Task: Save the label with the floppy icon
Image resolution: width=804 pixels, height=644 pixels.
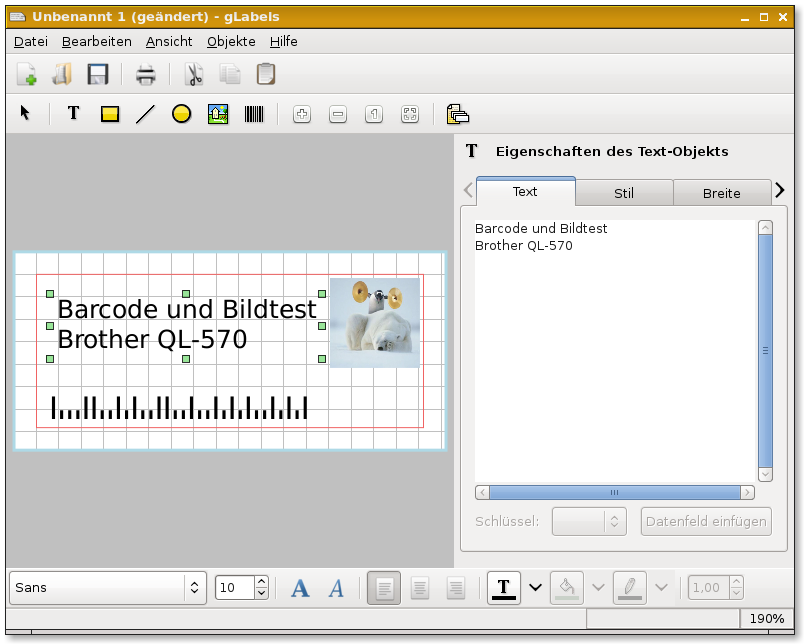Action: [97, 74]
